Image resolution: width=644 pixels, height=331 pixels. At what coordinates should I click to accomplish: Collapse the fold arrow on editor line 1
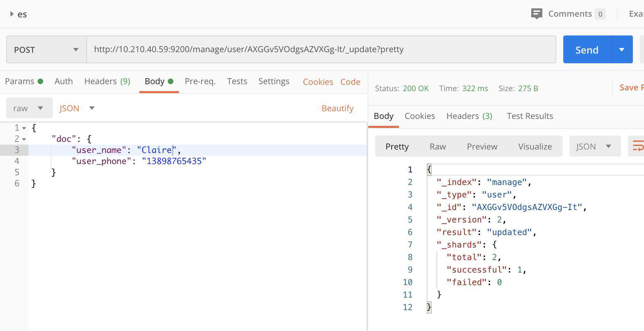(24, 128)
